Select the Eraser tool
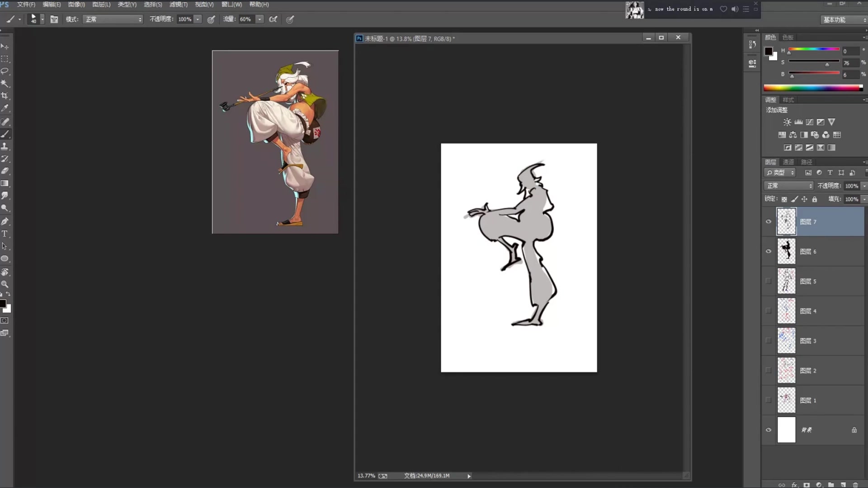The height and width of the screenshot is (488, 868). tap(5, 171)
